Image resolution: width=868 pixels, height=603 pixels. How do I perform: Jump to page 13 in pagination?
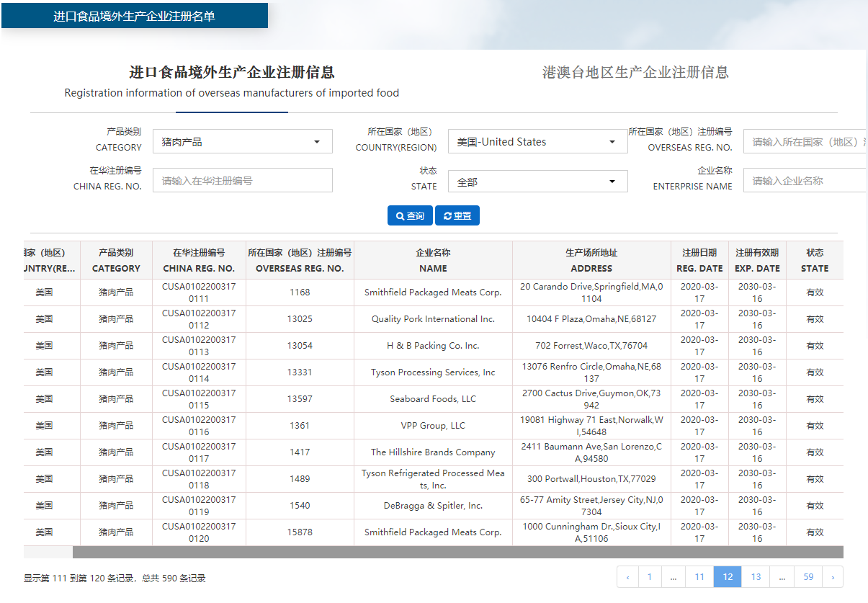tap(756, 577)
